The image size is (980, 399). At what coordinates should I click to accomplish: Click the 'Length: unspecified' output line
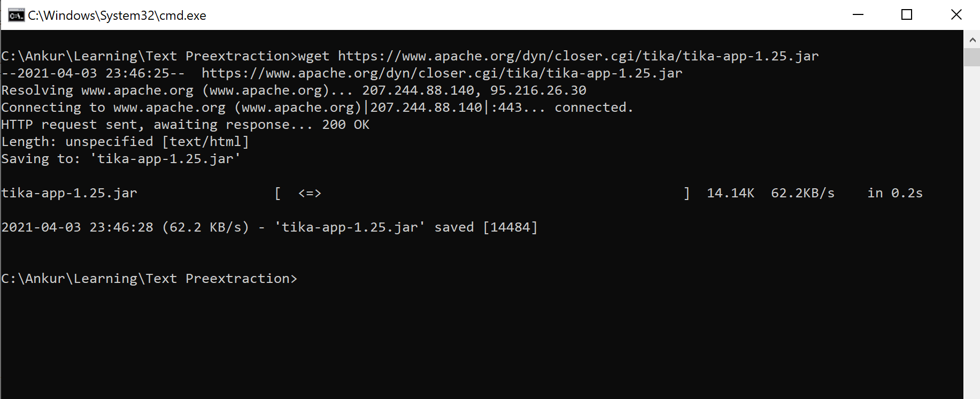pos(78,141)
